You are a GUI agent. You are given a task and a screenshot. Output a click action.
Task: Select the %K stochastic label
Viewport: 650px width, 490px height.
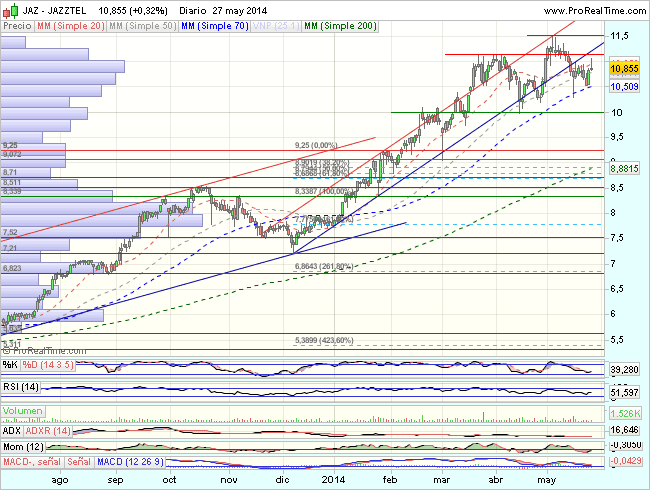point(9,364)
